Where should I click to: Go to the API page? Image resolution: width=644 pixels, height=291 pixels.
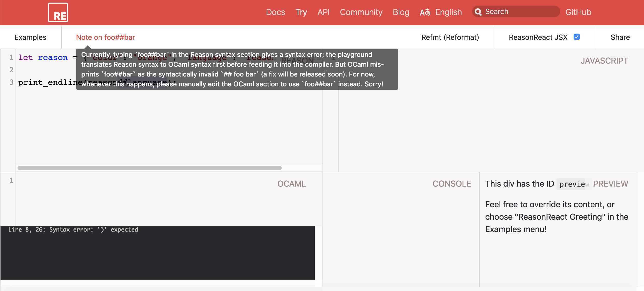pos(323,12)
